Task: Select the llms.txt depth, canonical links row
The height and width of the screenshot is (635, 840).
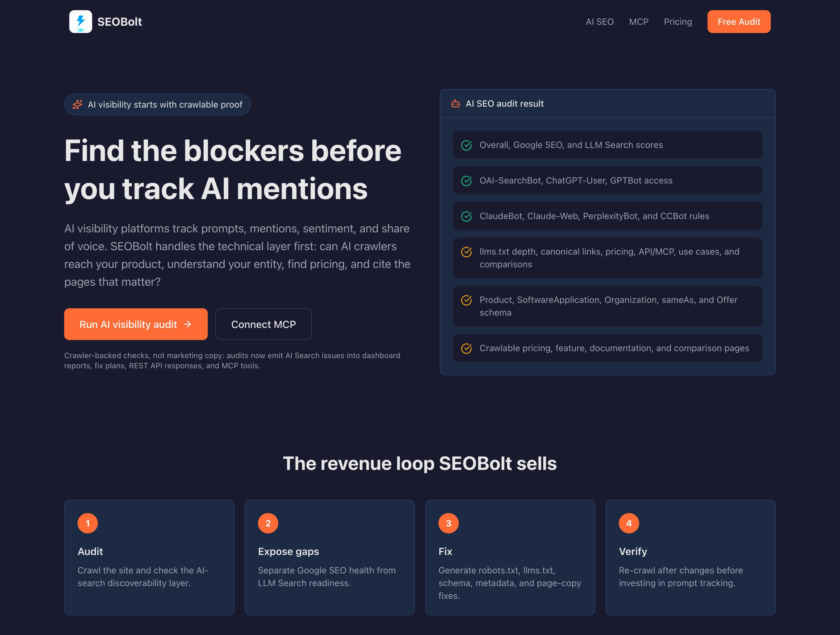Action: point(607,258)
